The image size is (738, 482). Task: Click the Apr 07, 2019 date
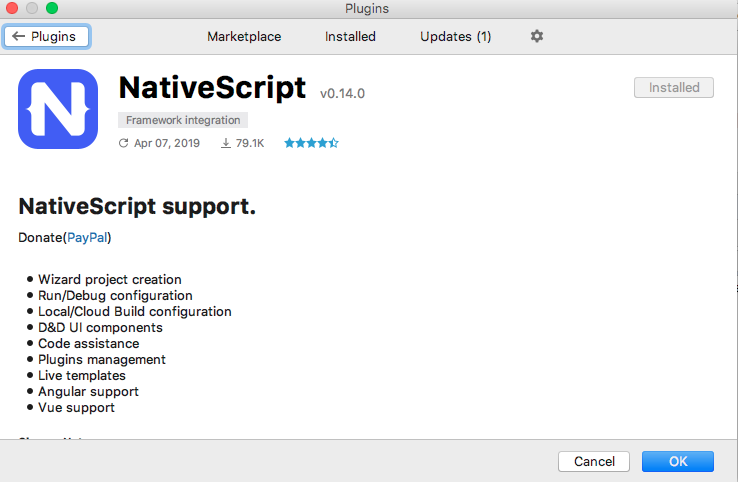click(x=167, y=143)
